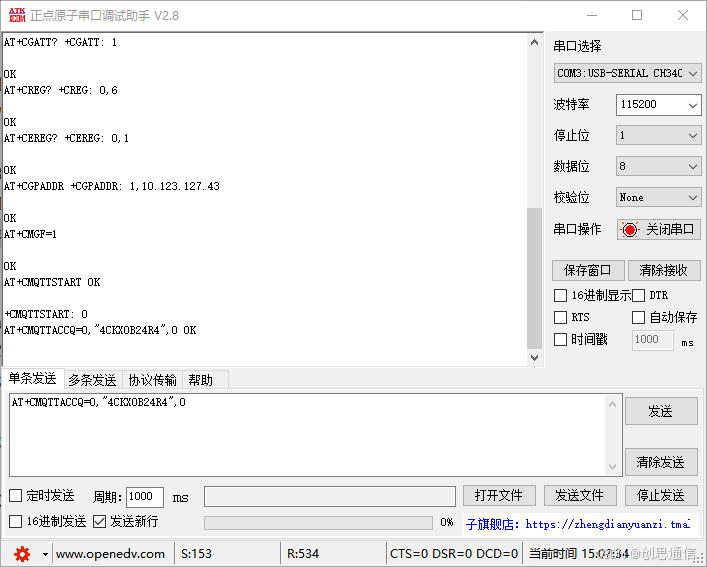Click the send box scroll up arrow
The image size is (707, 567).
pyautogui.click(x=612, y=404)
